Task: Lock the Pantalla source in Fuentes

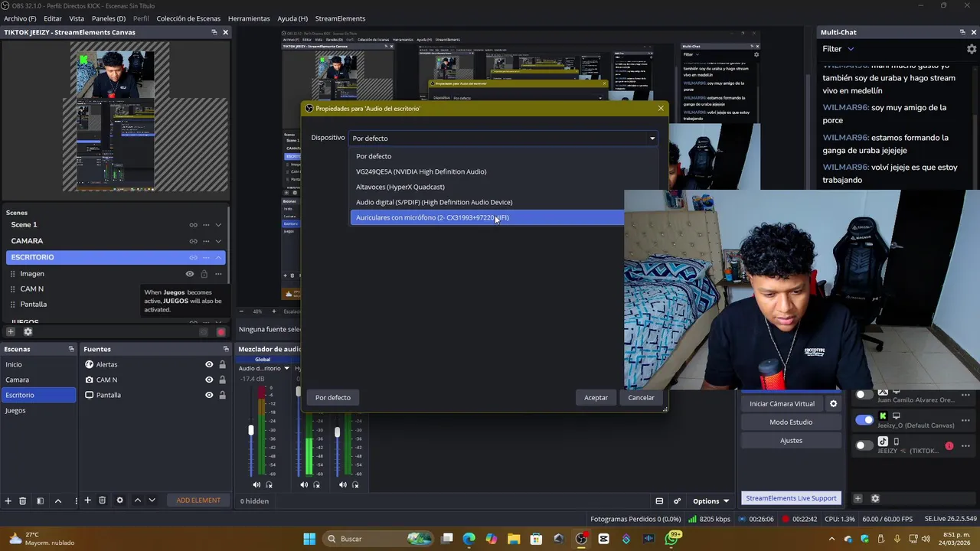Action: click(x=222, y=395)
